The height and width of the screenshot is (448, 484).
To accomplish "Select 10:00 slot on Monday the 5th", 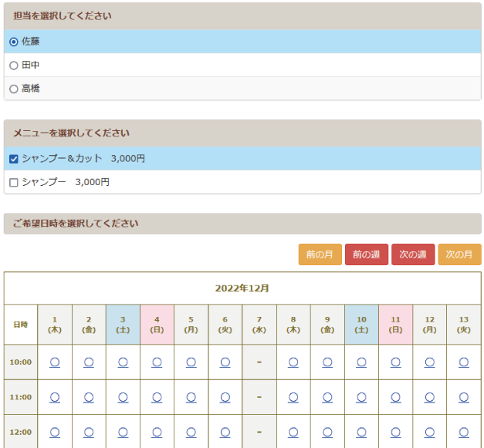I will (191, 362).
